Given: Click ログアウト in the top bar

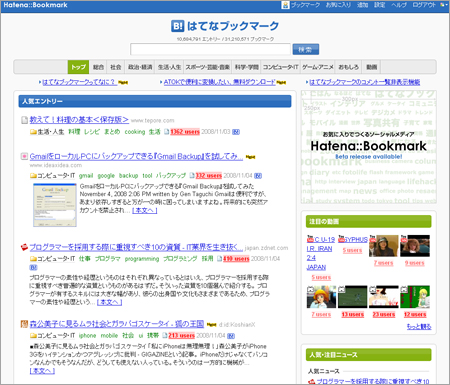Looking at the screenshot, I should pyautogui.click(x=424, y=5).
